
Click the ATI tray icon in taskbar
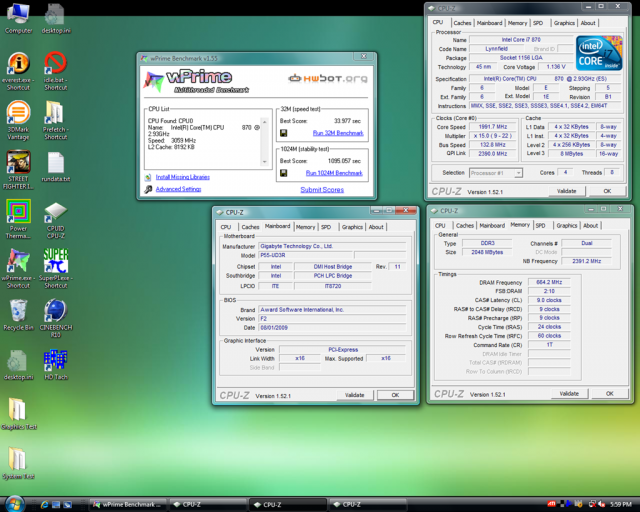point(551,504)
